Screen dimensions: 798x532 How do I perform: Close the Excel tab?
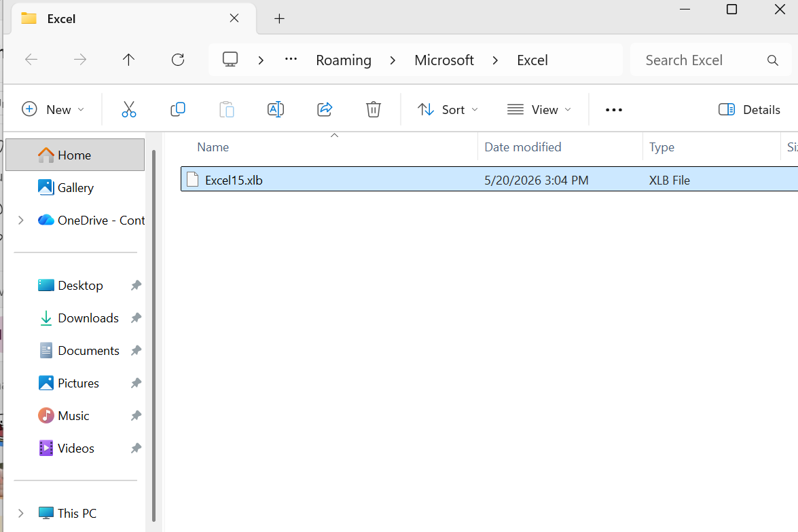click(x=234, y=18)
